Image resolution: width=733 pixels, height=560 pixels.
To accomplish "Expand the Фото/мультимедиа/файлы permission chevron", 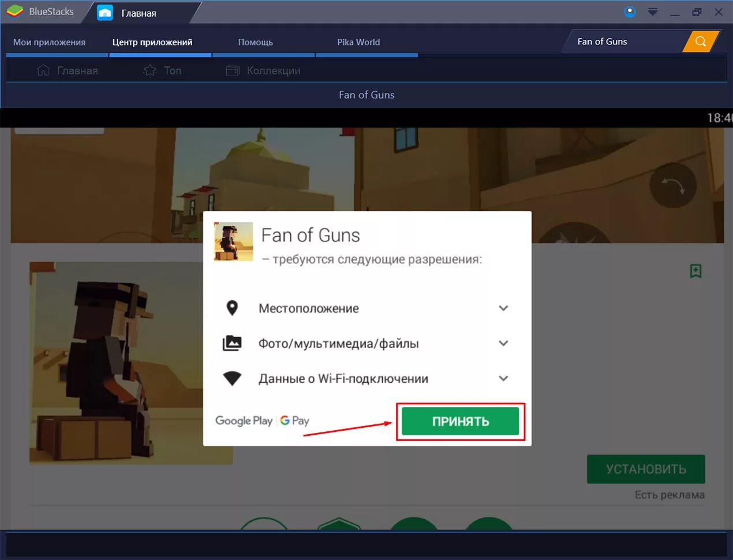I will click(503, 344).
